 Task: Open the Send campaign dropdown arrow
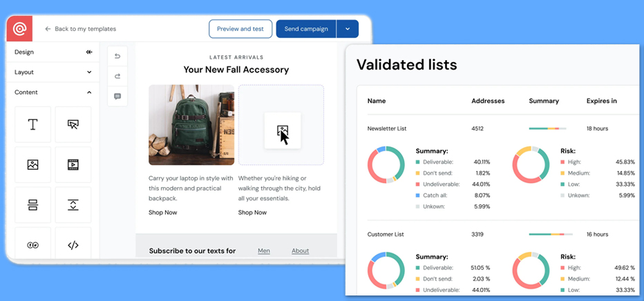tap(348, 29)
